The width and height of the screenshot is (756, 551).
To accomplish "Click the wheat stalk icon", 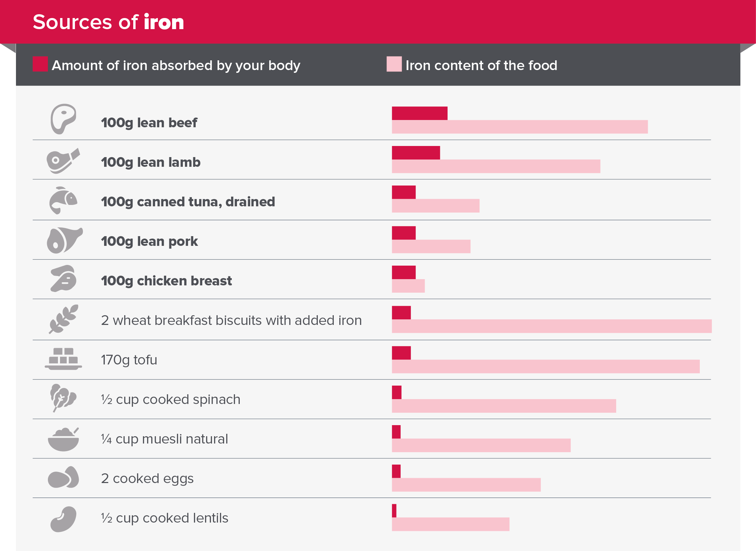I will pyautogui.click(x=63, y=319).
